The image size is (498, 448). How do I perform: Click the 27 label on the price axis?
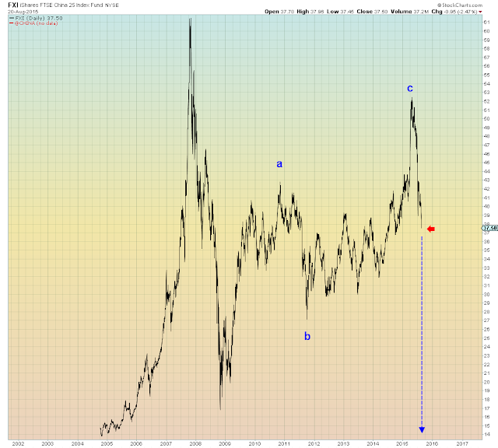486,320
